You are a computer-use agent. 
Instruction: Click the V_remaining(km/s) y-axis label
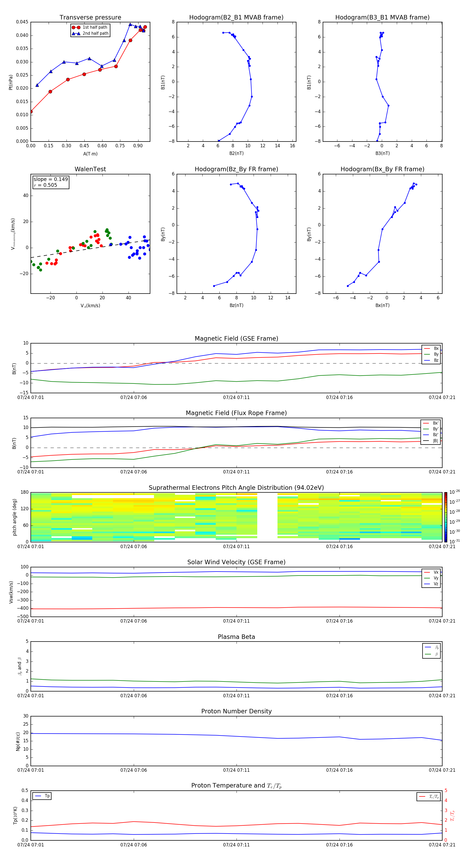click(x=13, y=234)
